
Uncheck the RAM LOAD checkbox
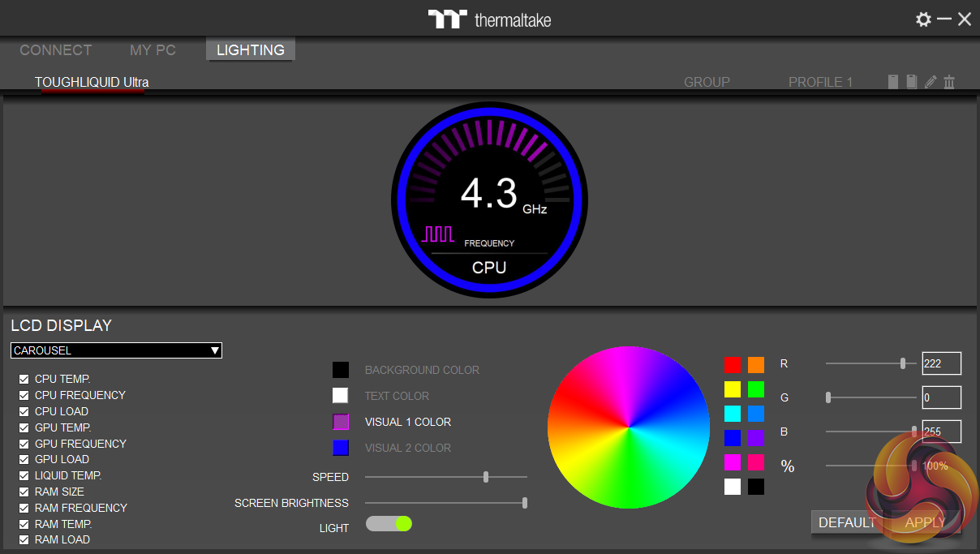pos(24,539)
